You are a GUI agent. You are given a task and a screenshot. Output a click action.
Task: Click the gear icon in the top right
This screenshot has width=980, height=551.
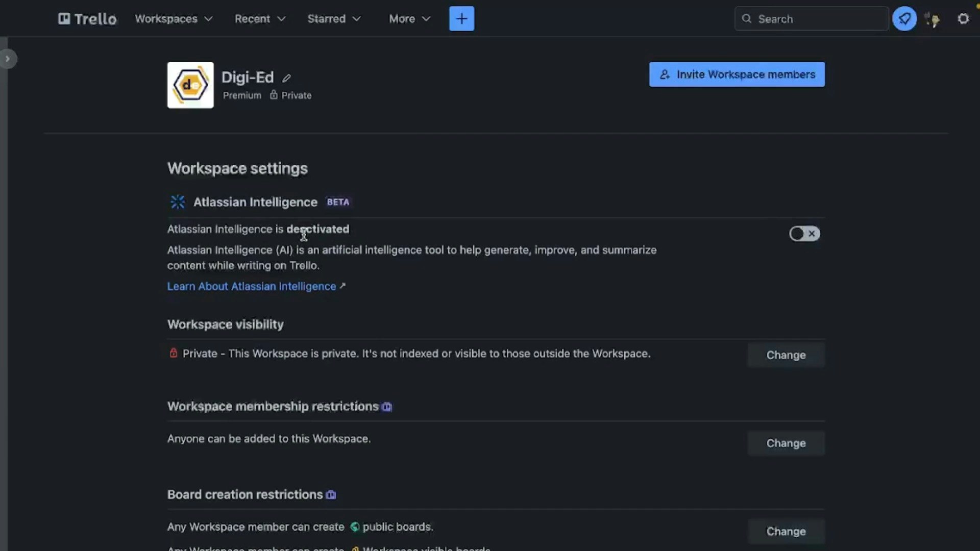click(x=963, y=19)
